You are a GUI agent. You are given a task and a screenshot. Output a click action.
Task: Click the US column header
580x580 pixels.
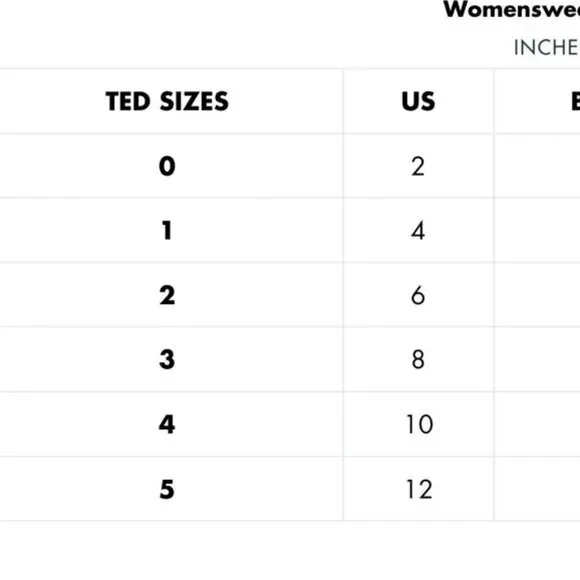click(x=418, y=101)
